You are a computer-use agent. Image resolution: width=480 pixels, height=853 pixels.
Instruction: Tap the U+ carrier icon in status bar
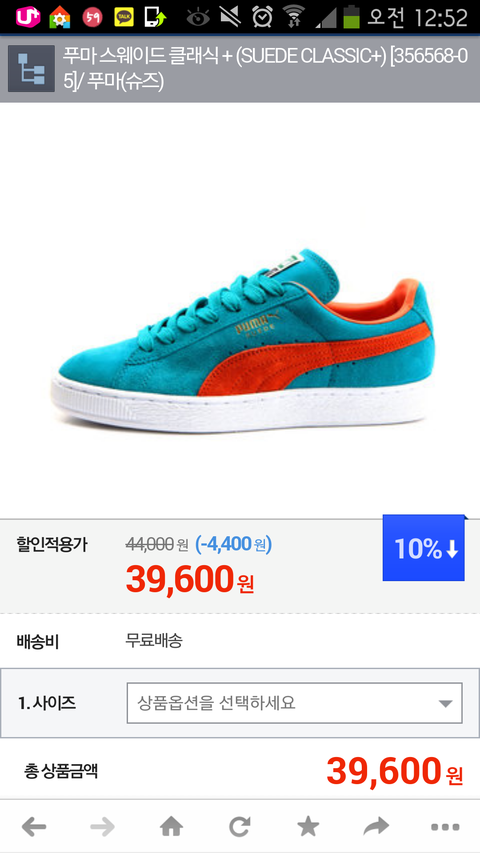click(28, 17)
